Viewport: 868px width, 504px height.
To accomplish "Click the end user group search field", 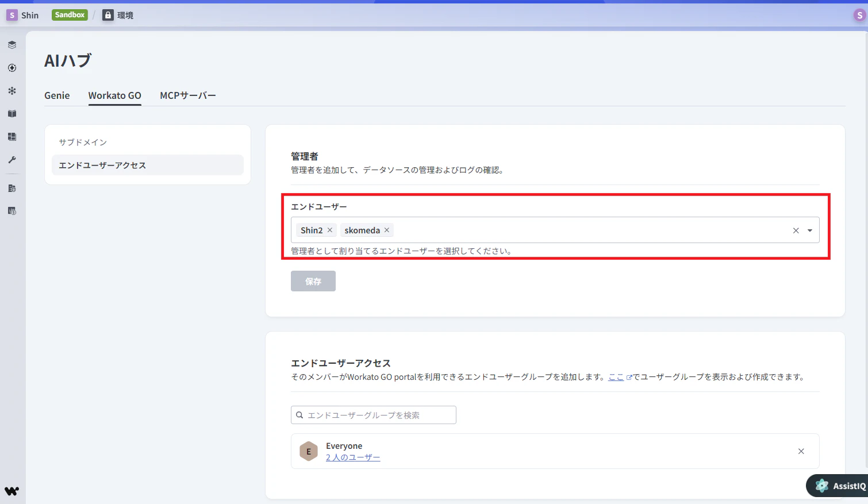I will click(x=374, y=415).
